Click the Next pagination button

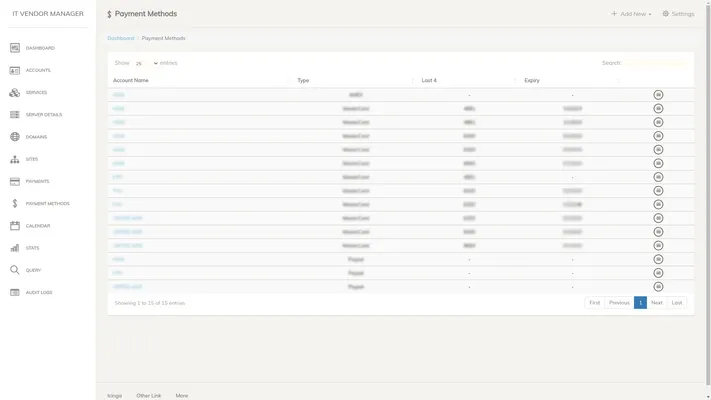click(x=657, y=302)
